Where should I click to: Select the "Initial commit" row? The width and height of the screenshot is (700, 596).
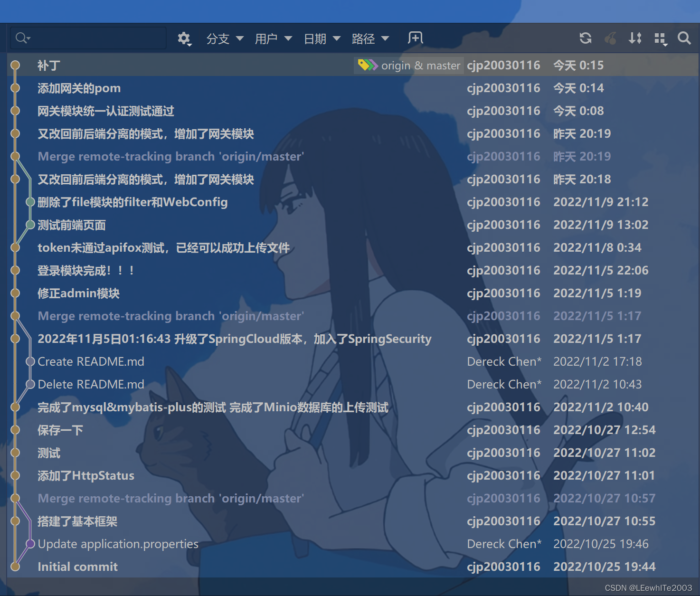[353, 567]
